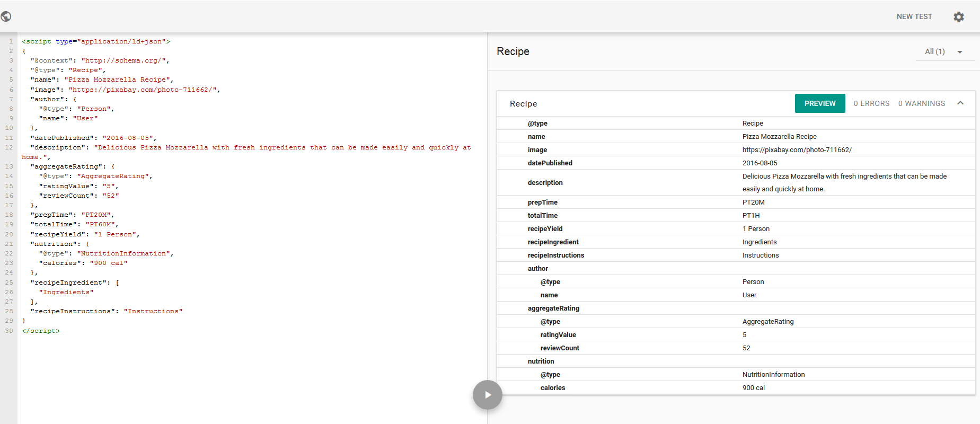Viewport: 980px width, 424px height.
Task: Click the Recipe panel heading title
Action: pyautogui.click(x=513, y=51)
